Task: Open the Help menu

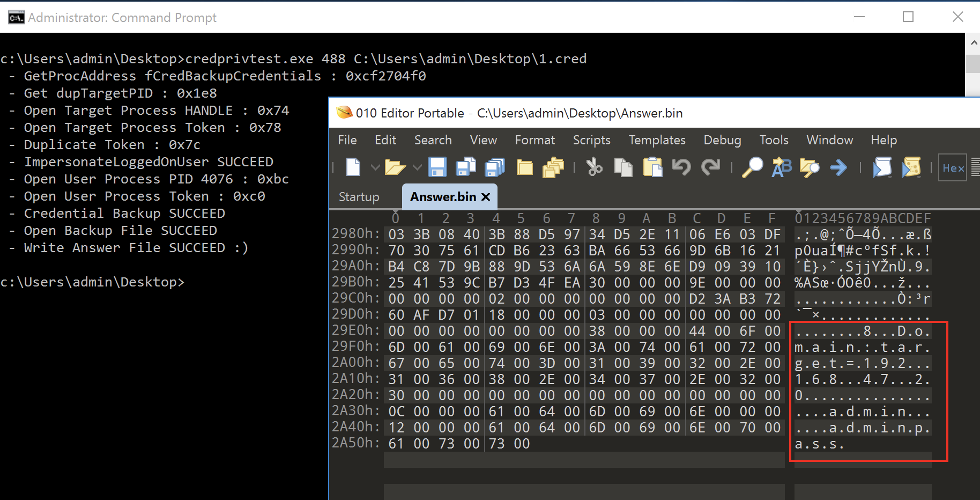Action: (884, 140)
